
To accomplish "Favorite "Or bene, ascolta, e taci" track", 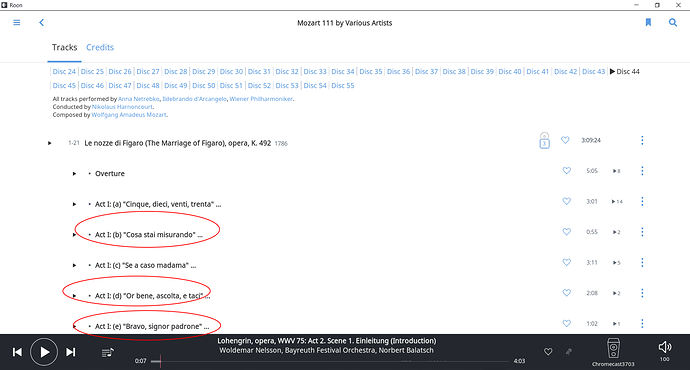I will [566, 293].
